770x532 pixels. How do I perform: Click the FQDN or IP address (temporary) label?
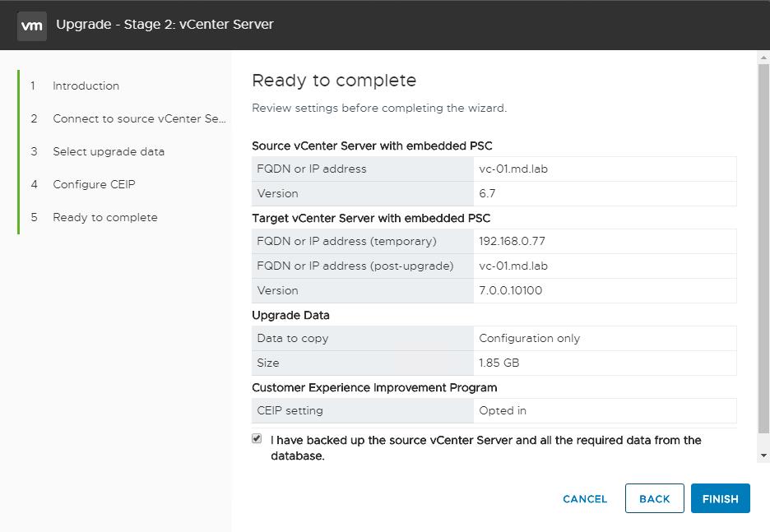coord(346,241)
